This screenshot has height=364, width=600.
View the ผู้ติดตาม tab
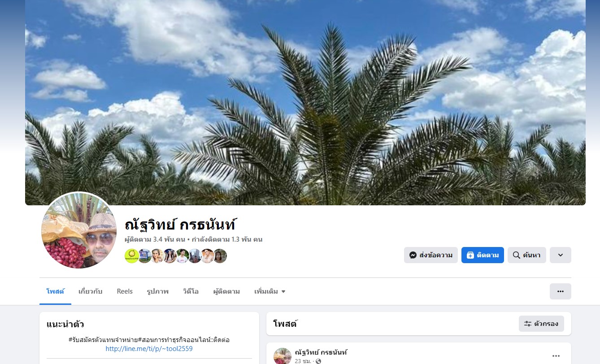pyautogui.click(x=226, y=291)
